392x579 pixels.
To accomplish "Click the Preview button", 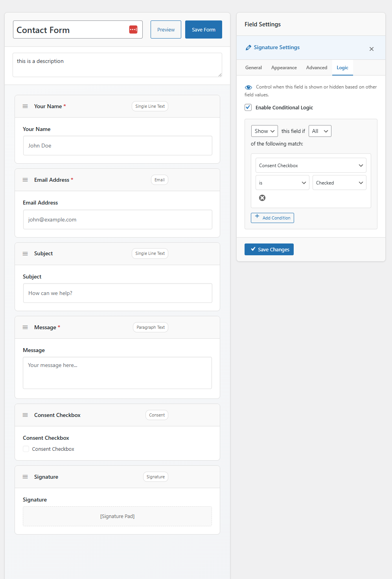I will [166, 29].
